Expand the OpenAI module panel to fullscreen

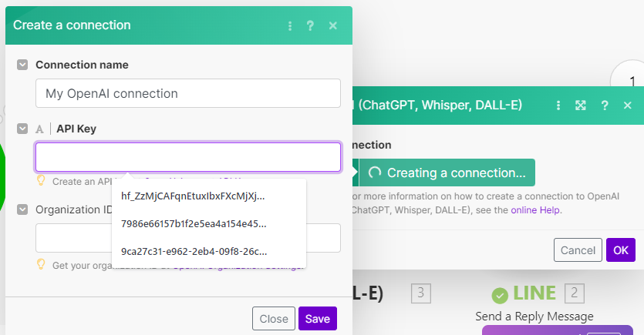[580, 106]
